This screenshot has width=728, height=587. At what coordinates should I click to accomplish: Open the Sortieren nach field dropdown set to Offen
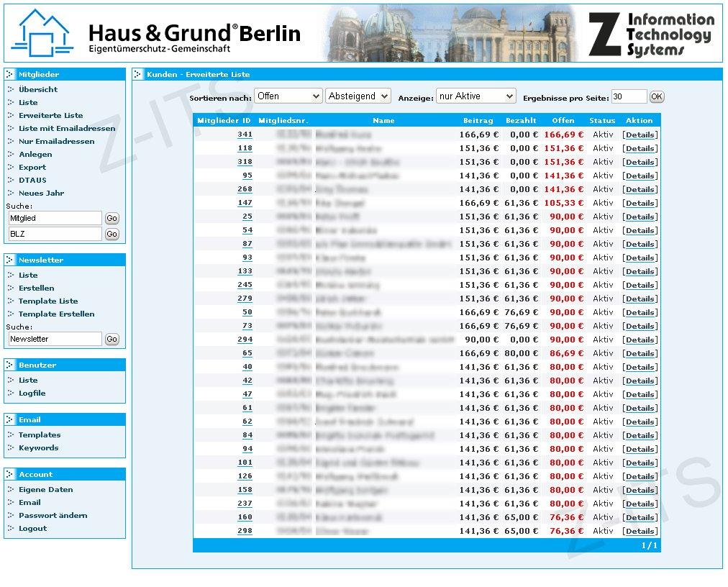click(x=288, y=96)
